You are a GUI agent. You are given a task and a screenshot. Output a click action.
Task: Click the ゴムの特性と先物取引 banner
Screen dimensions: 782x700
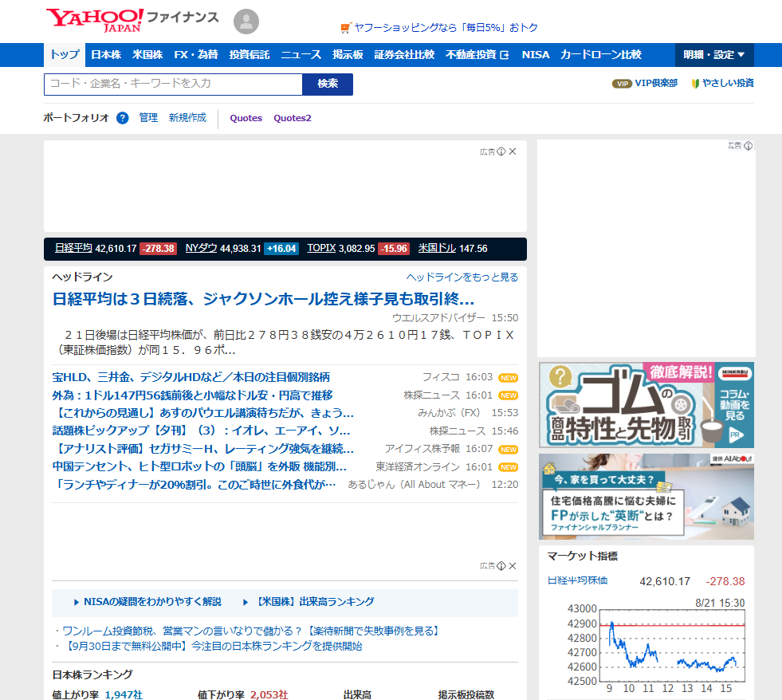646,405
